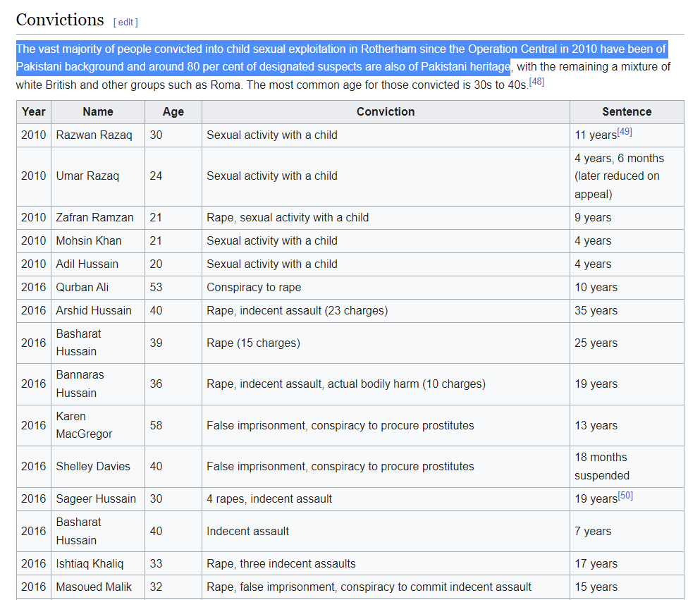Select the name Masoued Malik
The width and height of the screenshot is (700, 600).
(94, 587)
